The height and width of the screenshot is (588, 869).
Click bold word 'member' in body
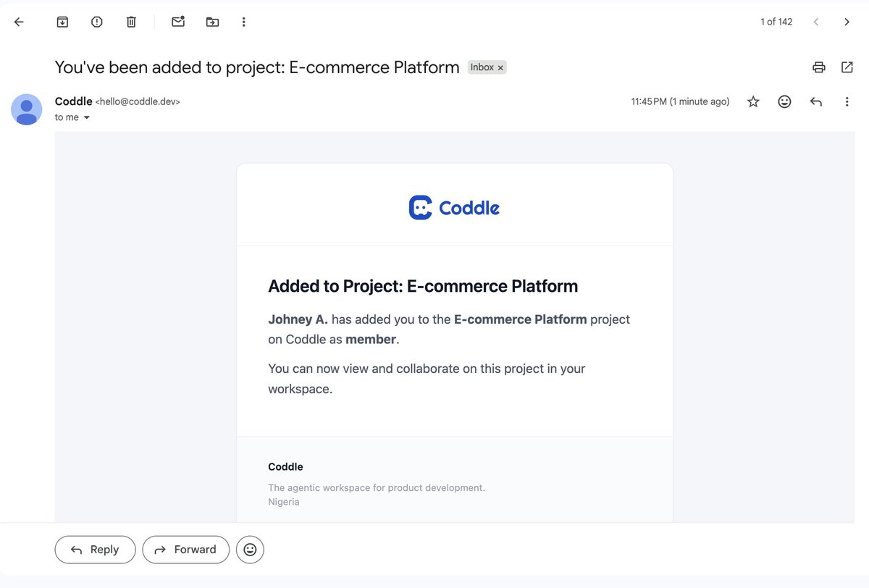pyautogui.click(x=371, y=339)
